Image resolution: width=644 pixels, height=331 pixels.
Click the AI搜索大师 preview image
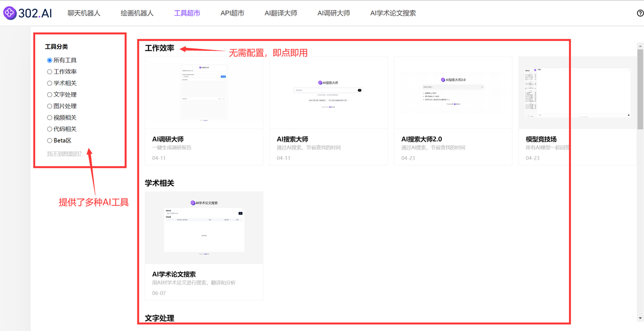pos(328,93)
